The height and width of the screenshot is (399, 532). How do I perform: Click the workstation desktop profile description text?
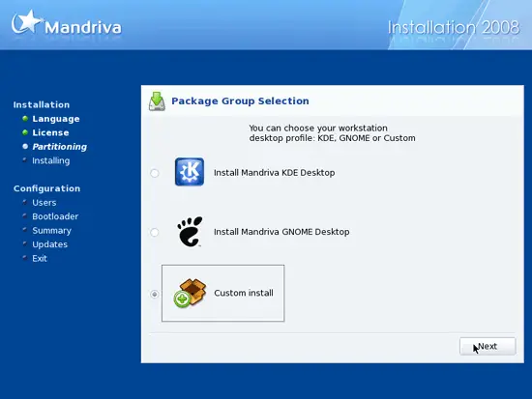pyautogui.click(x=332, y=133)
